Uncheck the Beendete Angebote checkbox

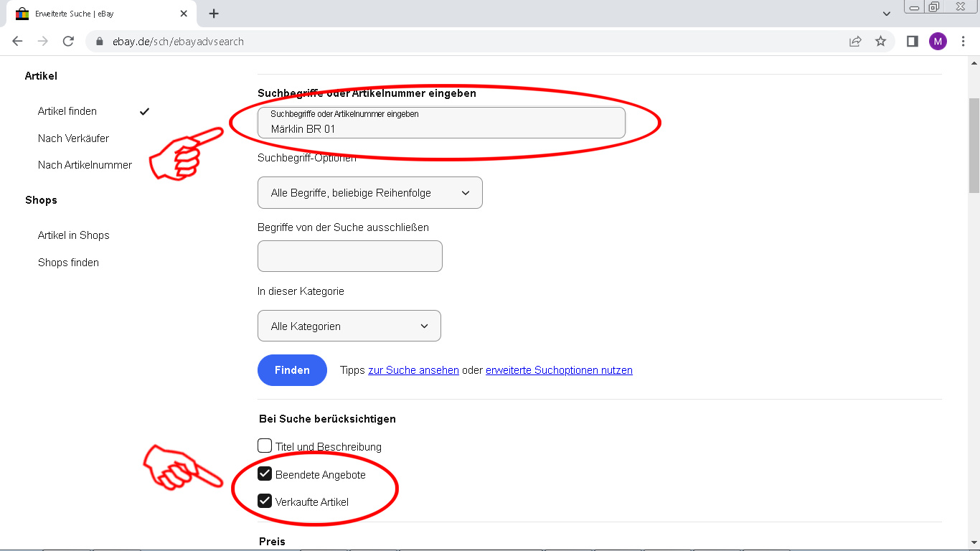(265, 474)
